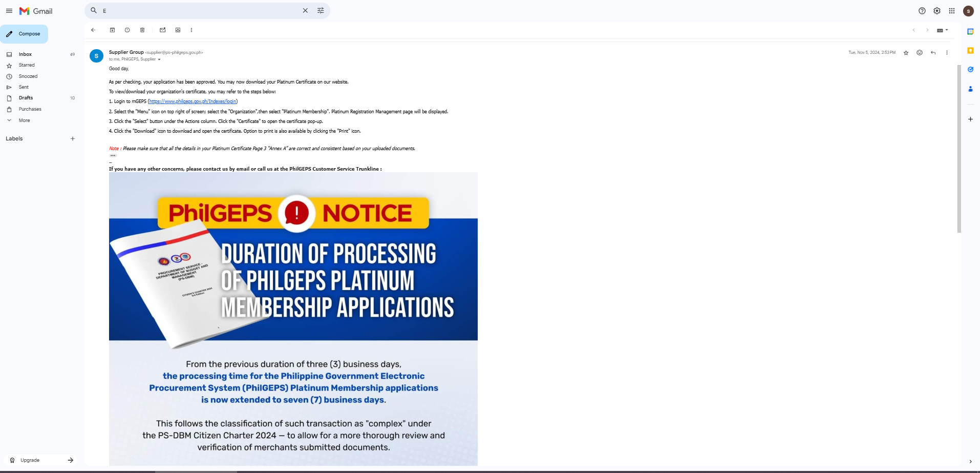Screen dimensions: 980x473
Task: Mark the email as unread
Action: tap(162, 30)
